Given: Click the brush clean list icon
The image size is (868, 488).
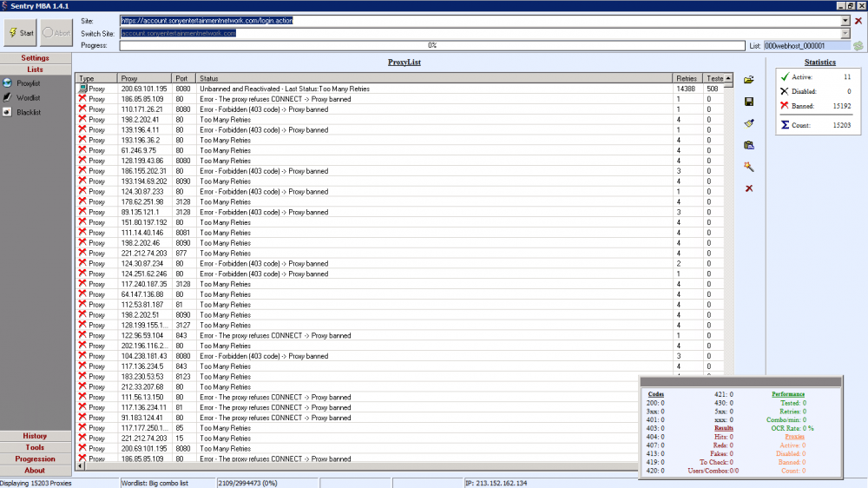Looking at the screenshot, I should [749, 123].
